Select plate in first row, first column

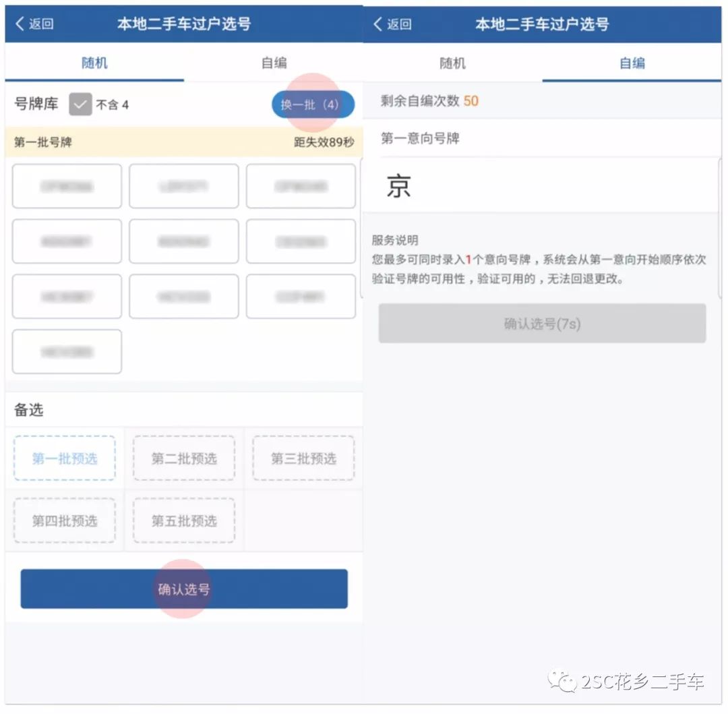pyautogui.click(x=67, y=186)
